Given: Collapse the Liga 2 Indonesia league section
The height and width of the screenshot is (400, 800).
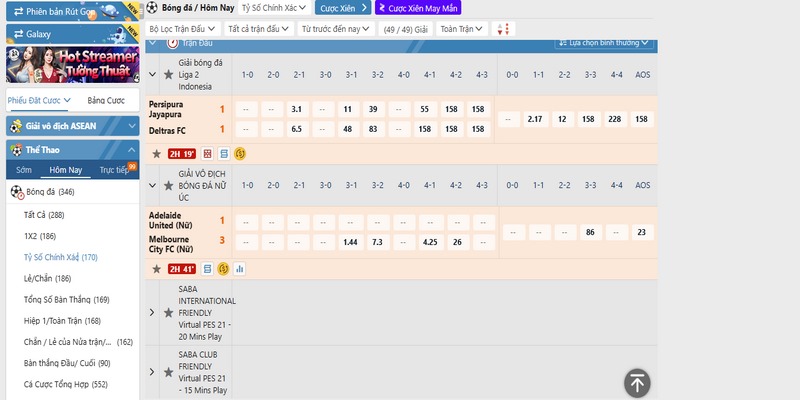Looking at the screenshot, I should click(x=152, y=74).
